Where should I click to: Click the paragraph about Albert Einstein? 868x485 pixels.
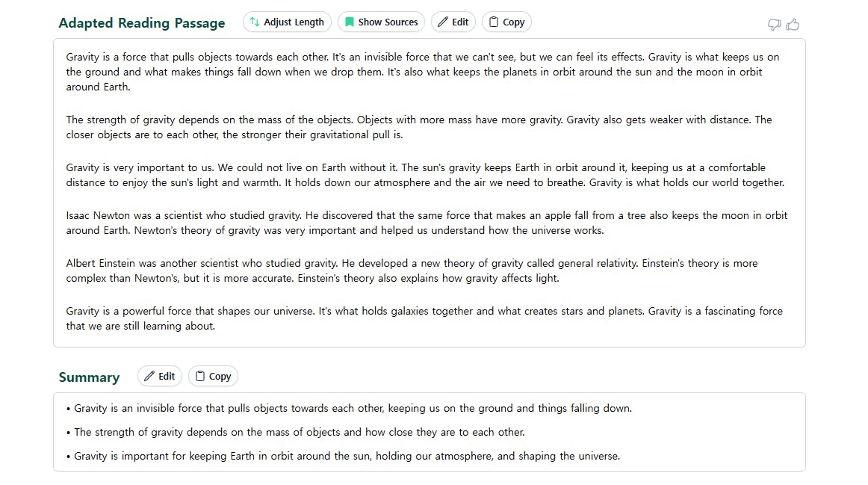(x=412, y=271)
